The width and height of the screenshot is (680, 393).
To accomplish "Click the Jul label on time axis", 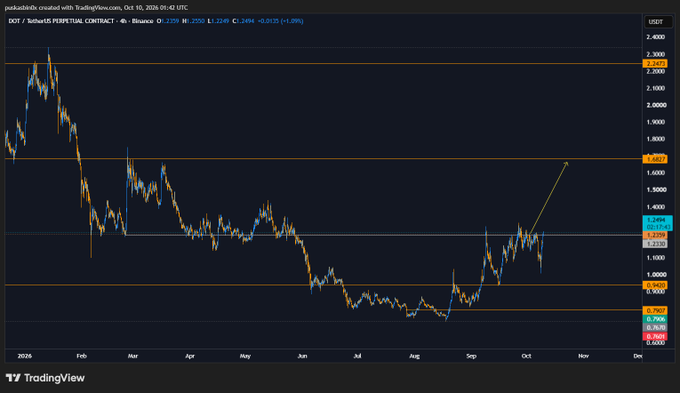I will tap(357, 356).
